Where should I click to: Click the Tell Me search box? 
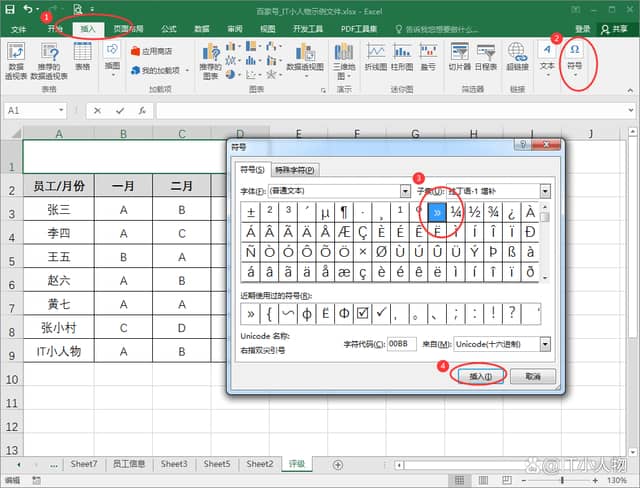437,29
